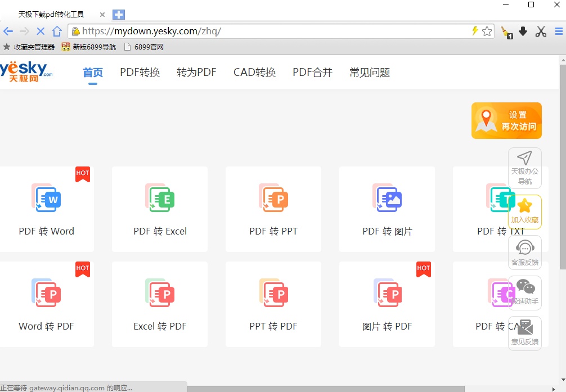Viewport: 566px width, 392px height.
Task: Open the PDF to PPT converter icon
Action: (273, 197)
